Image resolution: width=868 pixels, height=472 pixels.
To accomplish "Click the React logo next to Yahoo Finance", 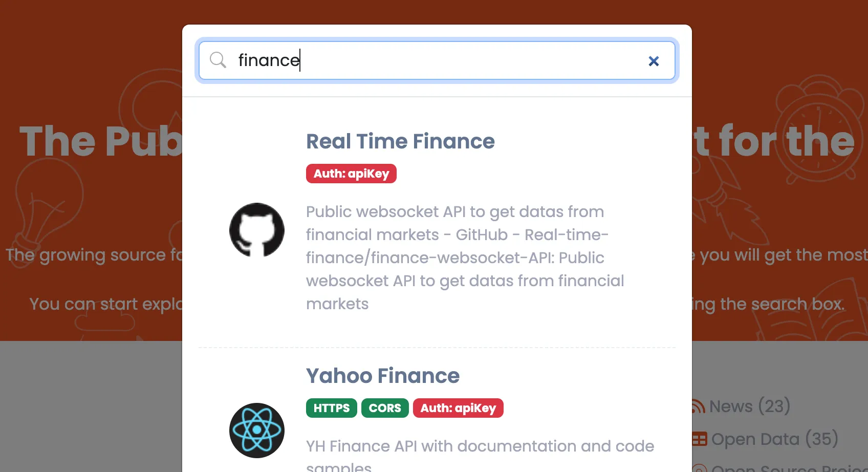I will point(256,431).
